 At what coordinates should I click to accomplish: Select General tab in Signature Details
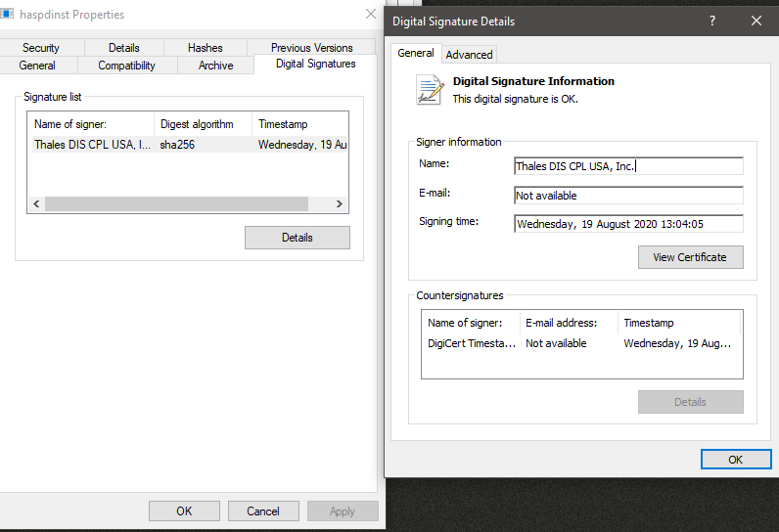click(x=416, y=53)
